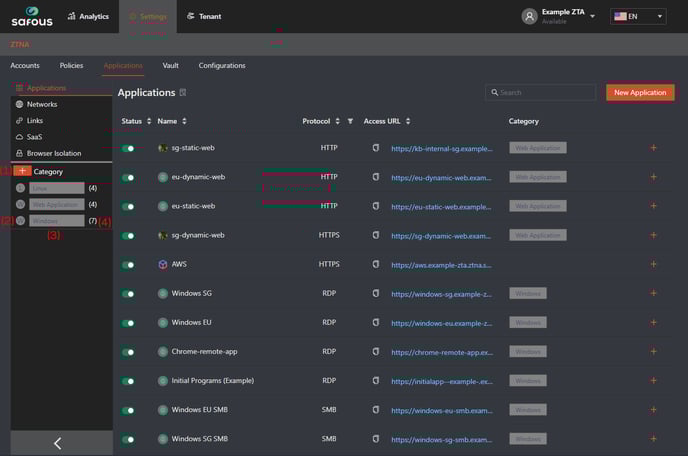Toggle status switch for sg-static-web
The image size is (688, 456).
128,148
